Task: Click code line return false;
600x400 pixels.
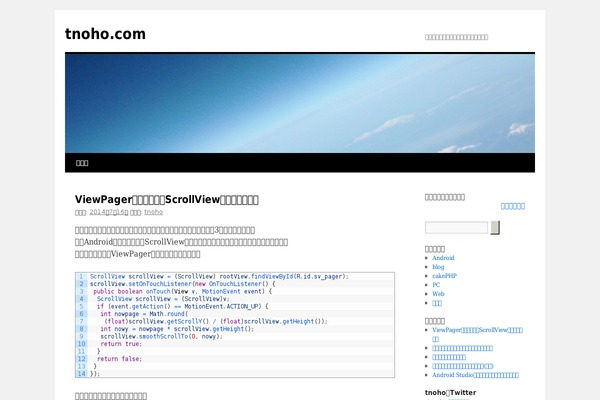Action: [119, 359]
